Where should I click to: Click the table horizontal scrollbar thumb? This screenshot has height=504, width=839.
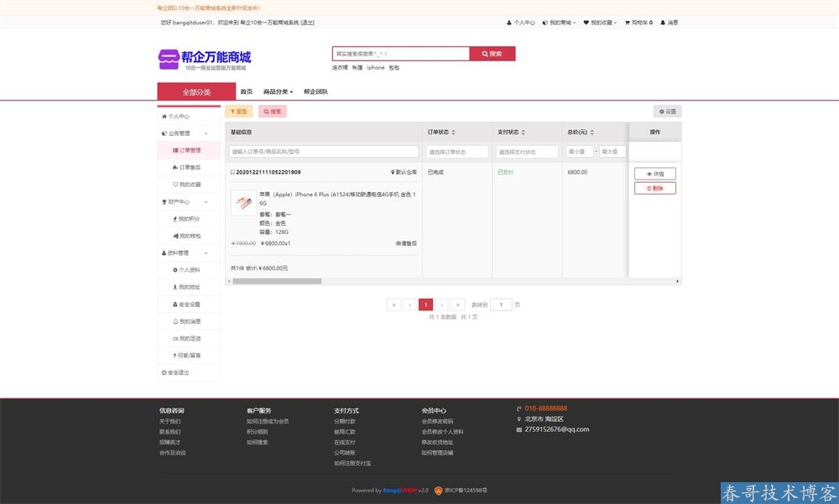coord(277,281)
